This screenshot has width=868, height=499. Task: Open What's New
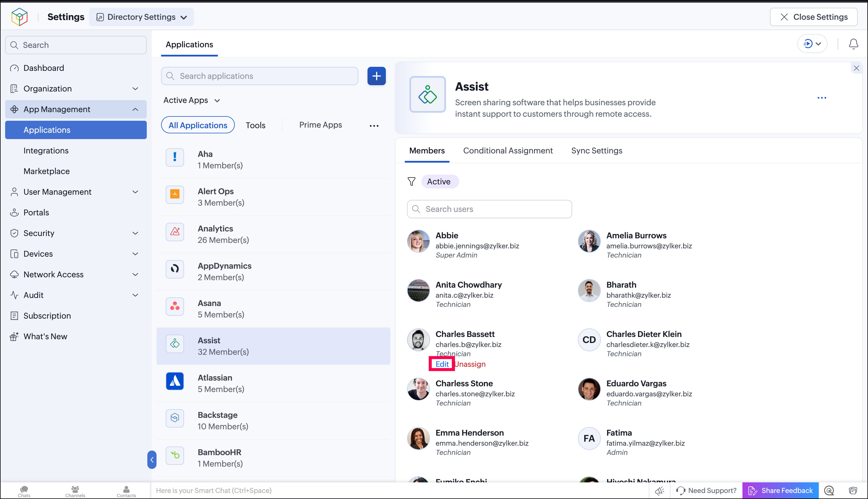point(76,337)
